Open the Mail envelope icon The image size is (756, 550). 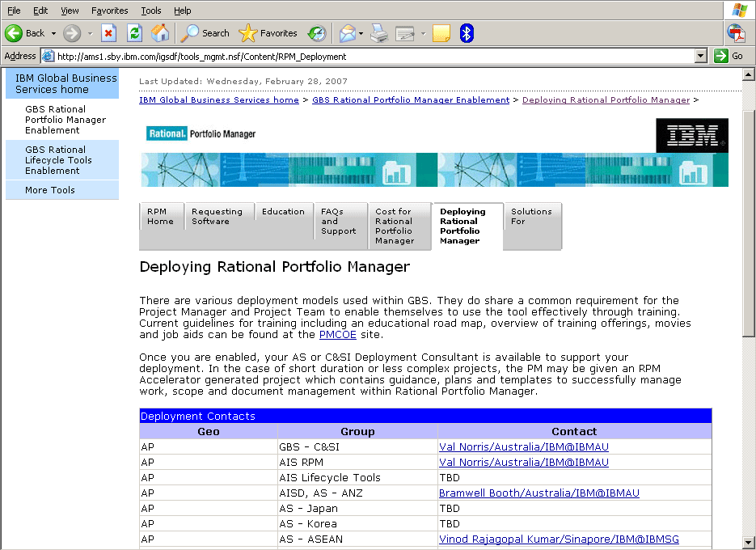[x=347, y=33]
